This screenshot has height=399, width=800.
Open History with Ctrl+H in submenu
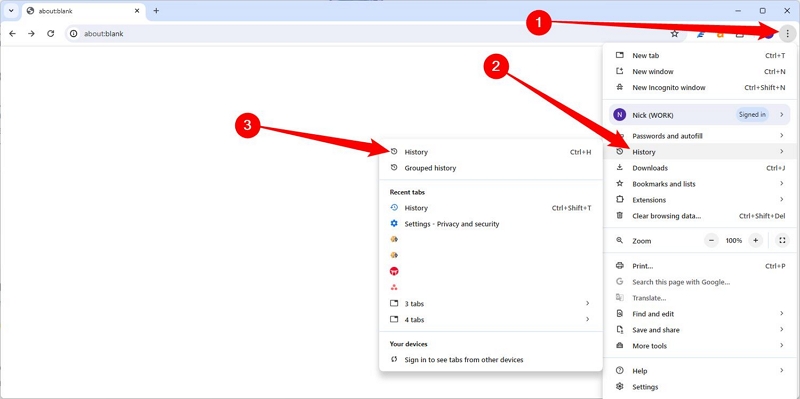(x=490, y=152)
